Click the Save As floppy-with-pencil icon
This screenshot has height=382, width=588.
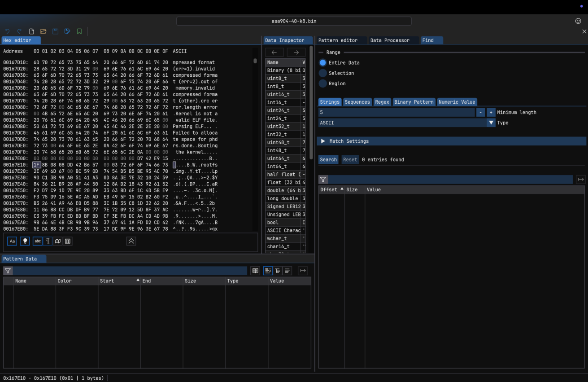(x=67, y=31)
